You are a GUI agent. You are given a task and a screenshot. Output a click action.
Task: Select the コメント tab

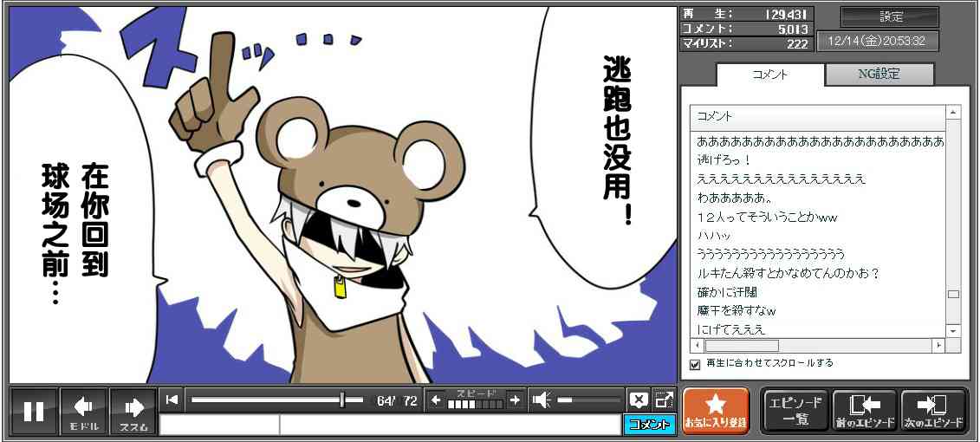point(769,75)
